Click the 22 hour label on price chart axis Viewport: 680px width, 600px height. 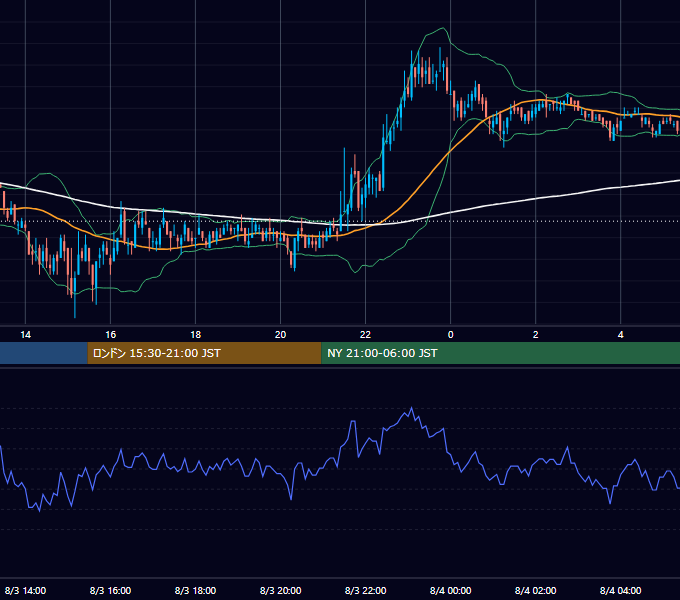pyautogui.click(x=366, y=335)
